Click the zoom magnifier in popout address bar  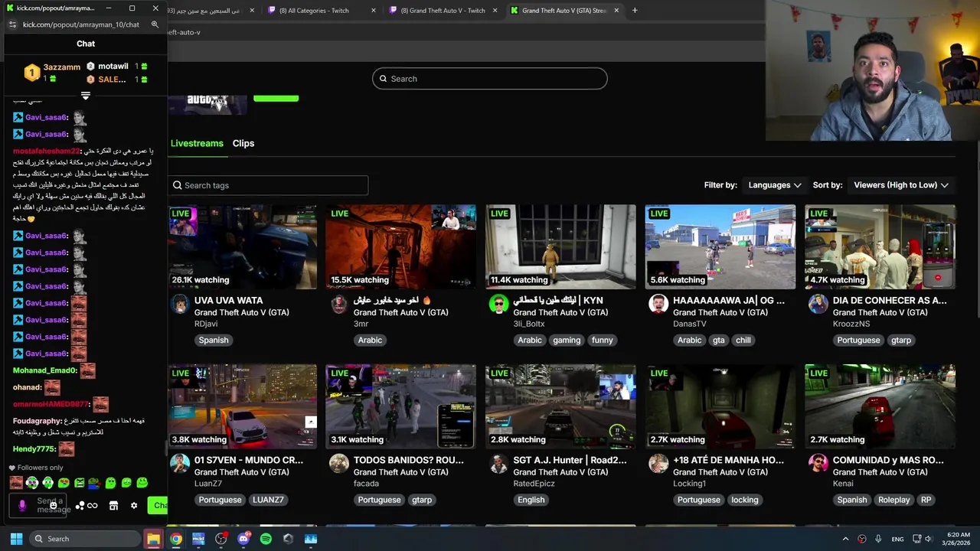pos(155,24)
